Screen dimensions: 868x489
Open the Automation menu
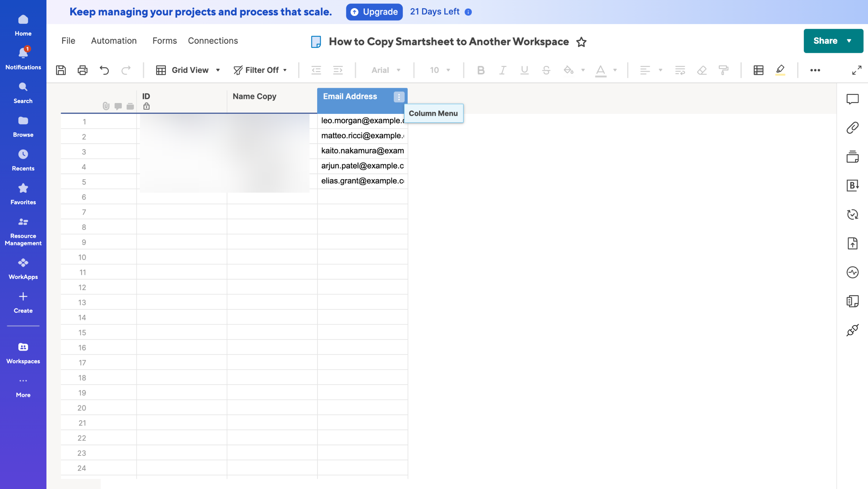click(114, 41)
